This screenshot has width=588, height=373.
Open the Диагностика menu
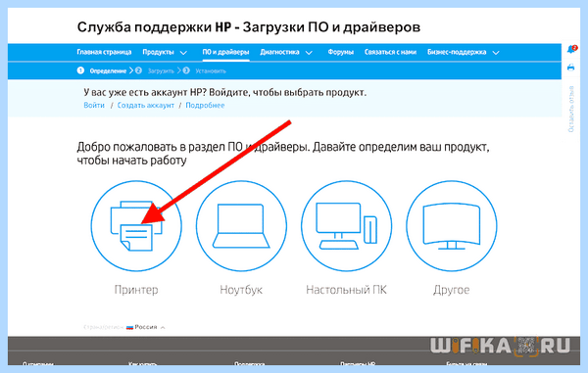click(279, 52)
